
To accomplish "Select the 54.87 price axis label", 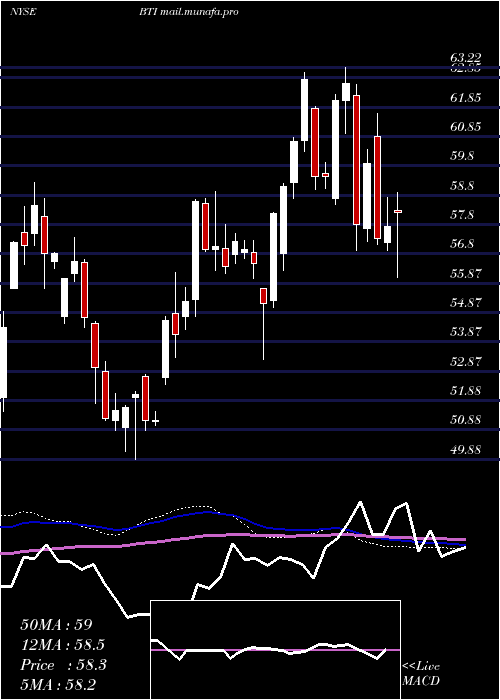I will click(x=466, y=303).
